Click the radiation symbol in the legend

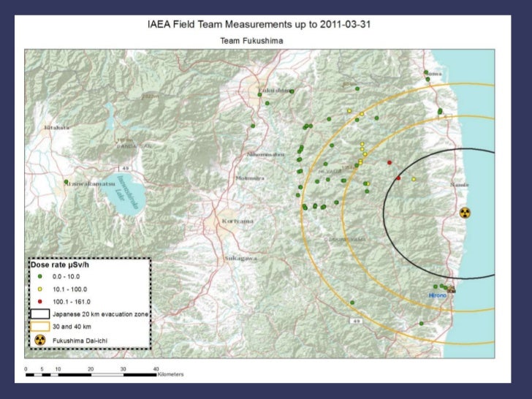[x=40, y=340]
